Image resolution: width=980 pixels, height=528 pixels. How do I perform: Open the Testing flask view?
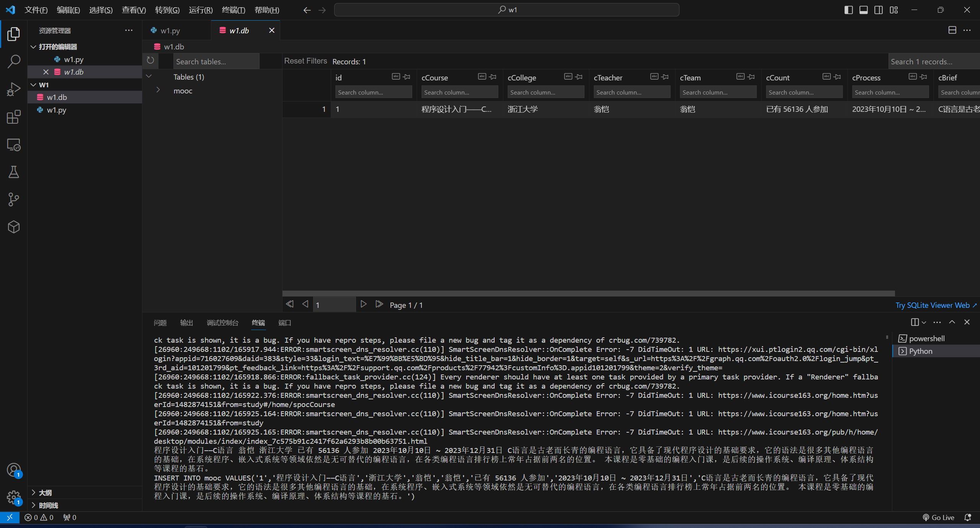(x=14, y=172)
